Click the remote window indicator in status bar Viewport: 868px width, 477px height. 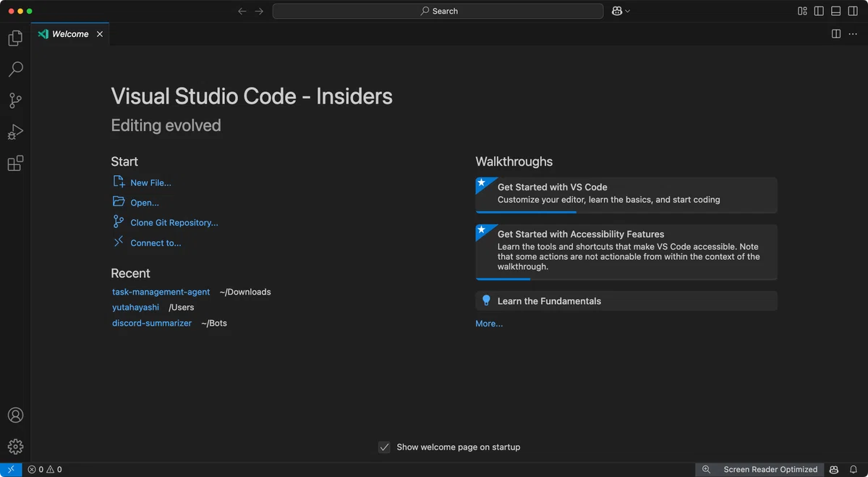click(x=11, y=470)
